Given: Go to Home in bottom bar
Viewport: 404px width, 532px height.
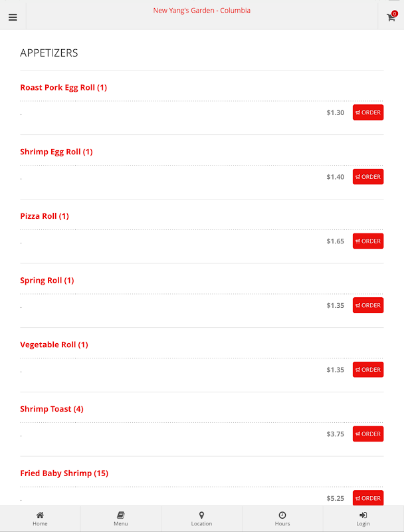Looking at the screenshot, I should click(40, 519).
